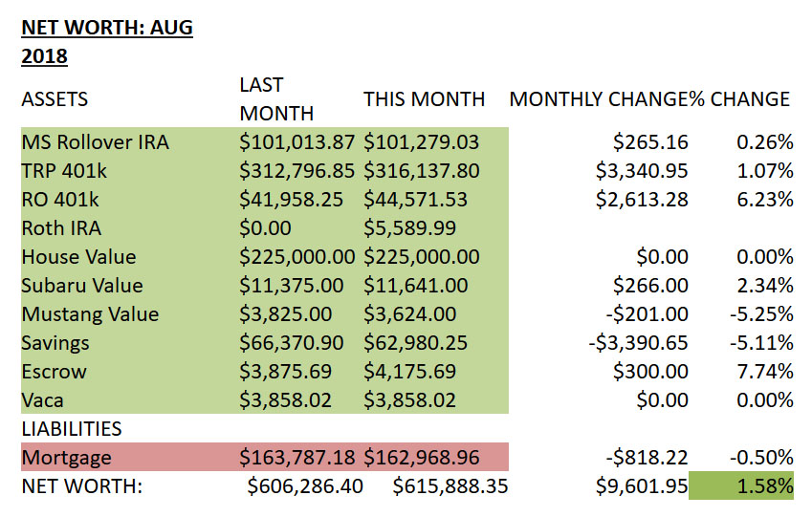
Task: Select the House Value label cell
Action: click(78, 257)
